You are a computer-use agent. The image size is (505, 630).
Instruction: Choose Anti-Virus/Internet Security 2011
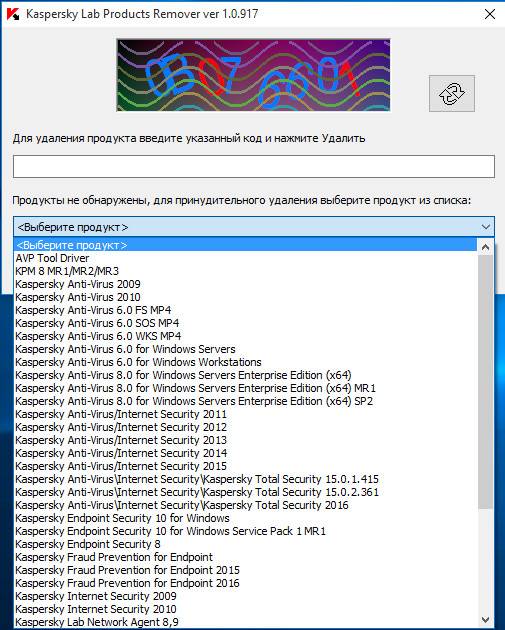(x=245, y=414)
